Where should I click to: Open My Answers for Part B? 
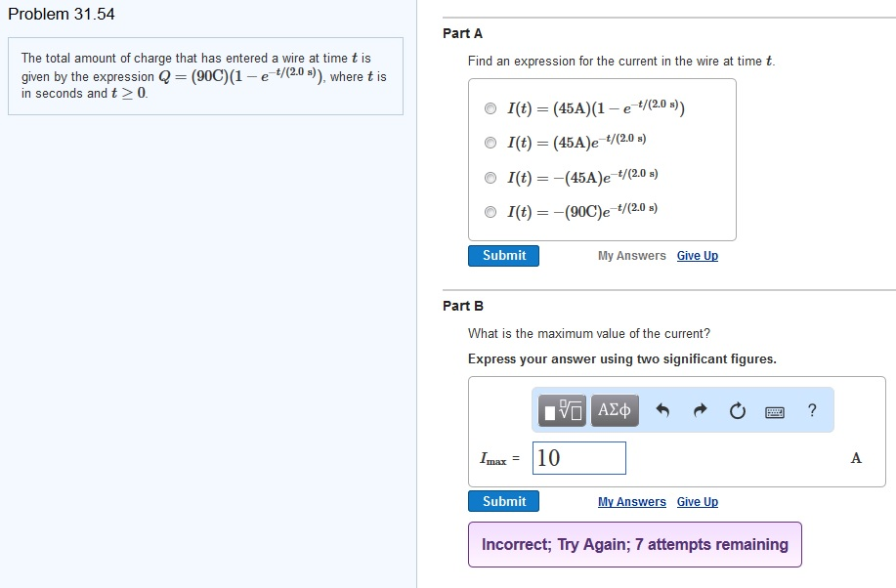[x=631, y=501]
